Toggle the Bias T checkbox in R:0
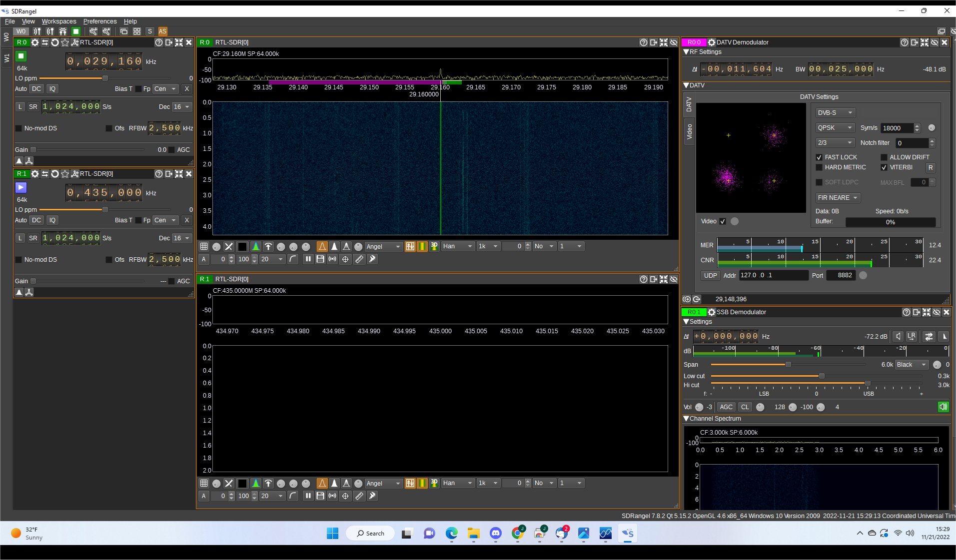The height and width of the screenshot is (560, 956). coord(138,89)
